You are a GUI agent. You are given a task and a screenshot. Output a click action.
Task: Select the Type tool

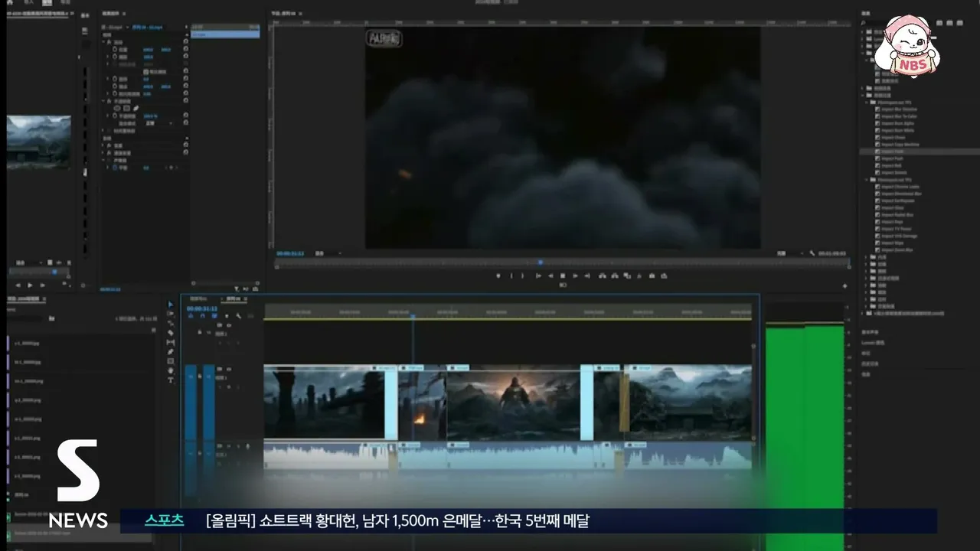click(170, 380)
